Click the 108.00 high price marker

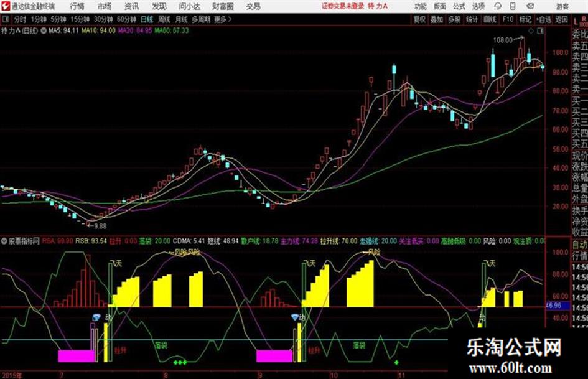pyautogui.click(x=503, y=40)
